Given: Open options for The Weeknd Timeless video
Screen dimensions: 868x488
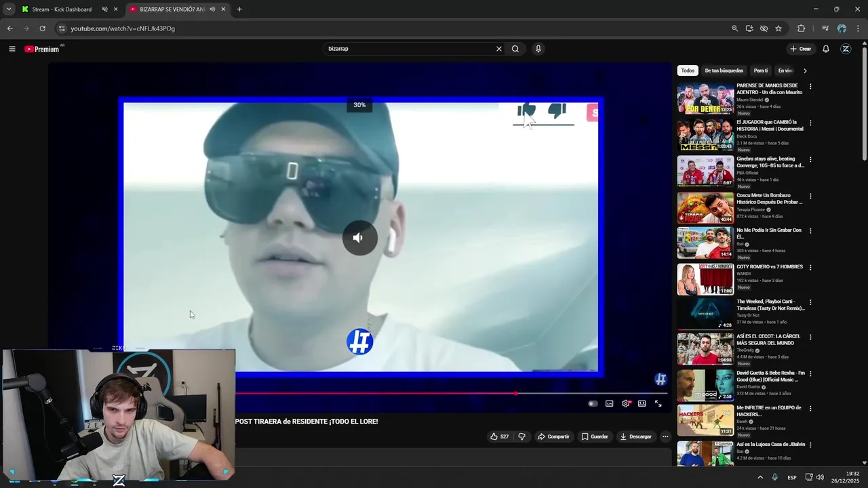Looking at the screenshot, I should click(x=810, y=302).
